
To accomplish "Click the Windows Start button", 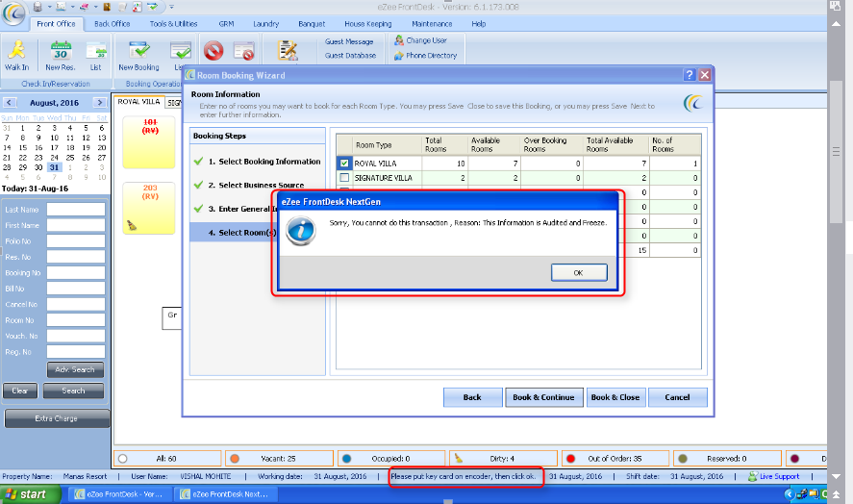I will 30,494.
